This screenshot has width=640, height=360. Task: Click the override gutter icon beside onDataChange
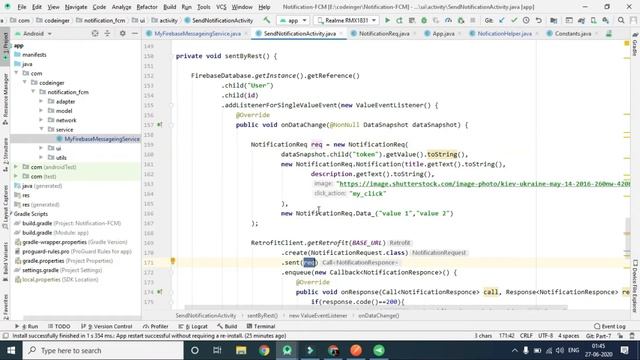tap(160, 124)
